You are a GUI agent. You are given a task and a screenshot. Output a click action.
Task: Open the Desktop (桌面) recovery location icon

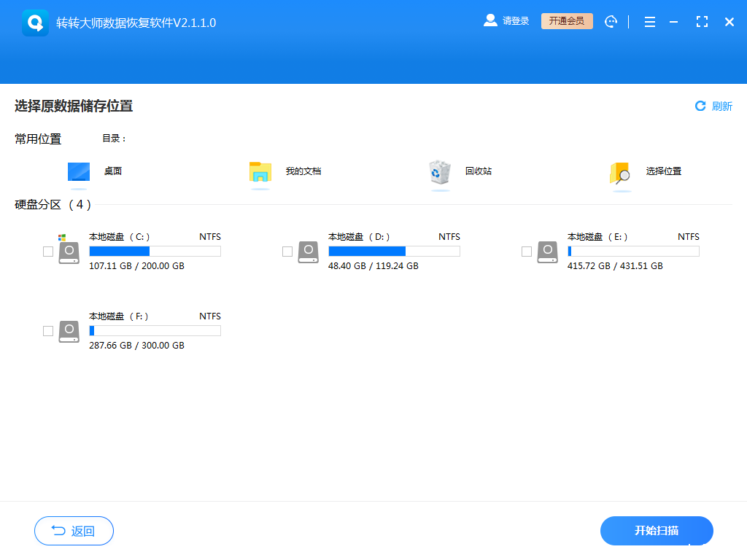coord(78,171)
